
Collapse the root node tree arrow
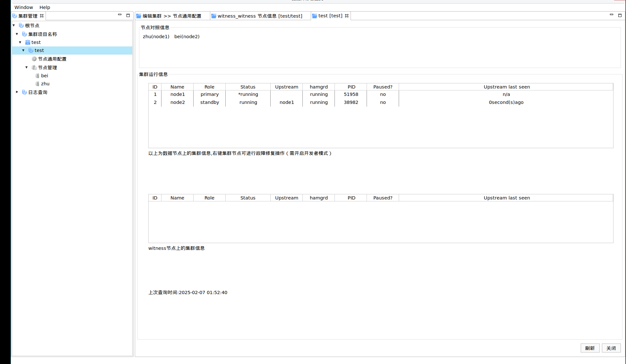[14, 25]
